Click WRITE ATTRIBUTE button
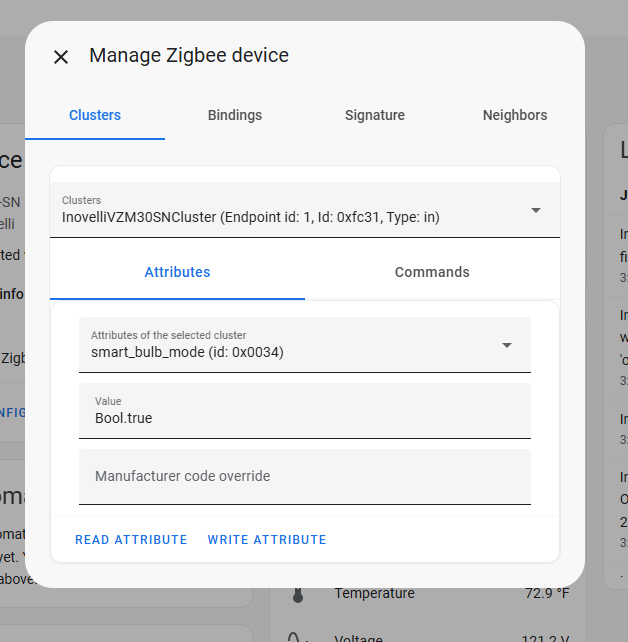 (x=267, y=539)
